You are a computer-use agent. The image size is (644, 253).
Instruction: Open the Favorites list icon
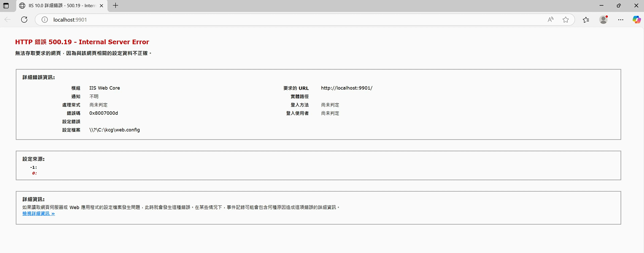(586, 20)
